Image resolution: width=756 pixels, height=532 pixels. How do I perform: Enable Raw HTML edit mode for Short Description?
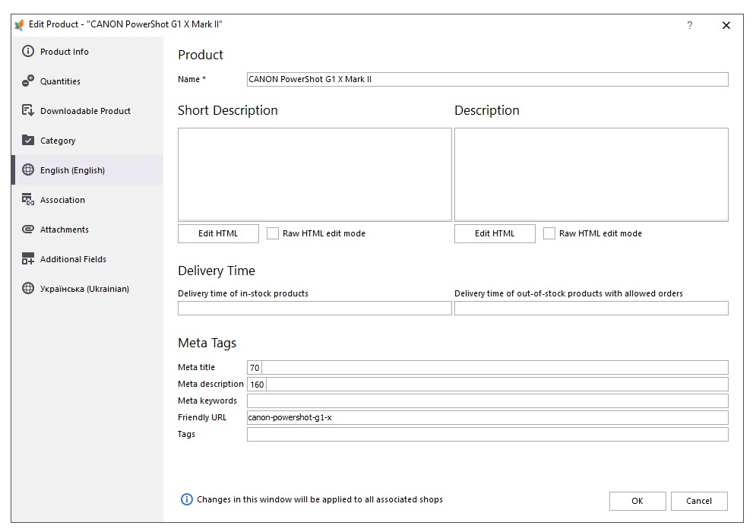click(x=273, y=233)
